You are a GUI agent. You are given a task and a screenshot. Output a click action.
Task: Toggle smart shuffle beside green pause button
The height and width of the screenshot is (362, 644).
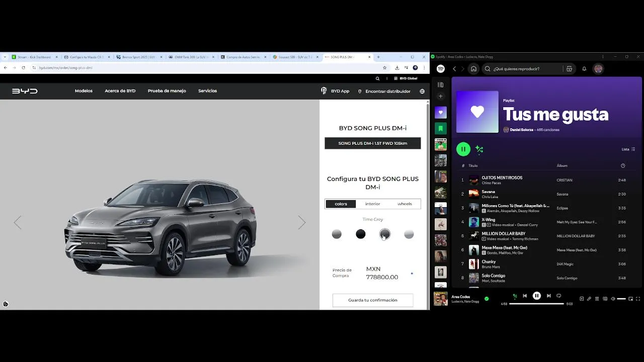click(x=479, y=149)
